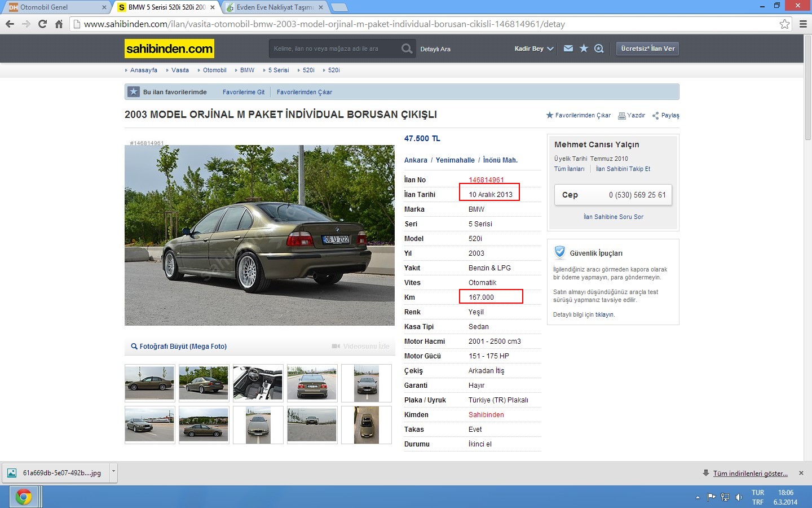Close the Otomobil Genel tab
This screenshot has height=508, width=812.
104,7
